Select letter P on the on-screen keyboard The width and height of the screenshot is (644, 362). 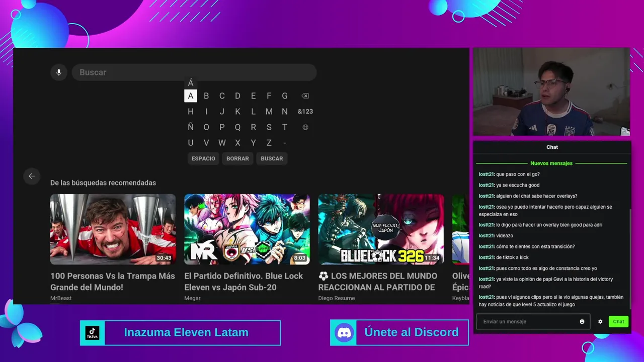(222, 127)
